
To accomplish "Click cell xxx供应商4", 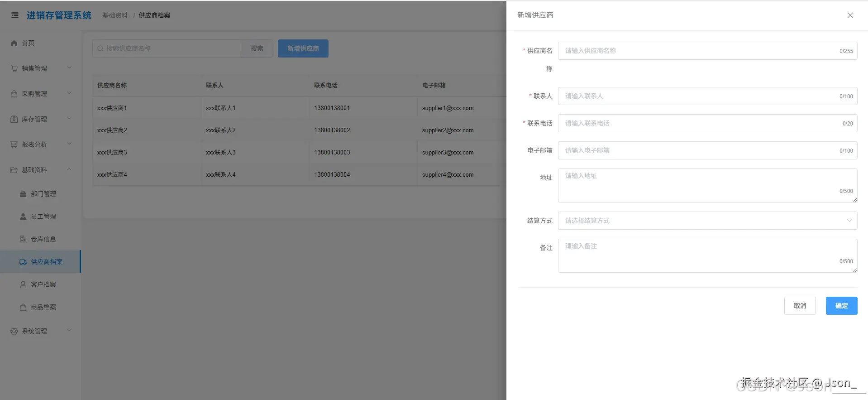I will (112, 175).
